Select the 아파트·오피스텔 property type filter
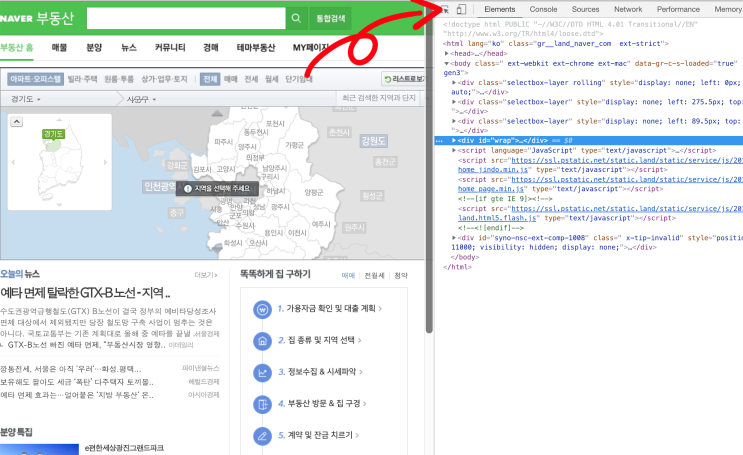 [x=36, y=79]
